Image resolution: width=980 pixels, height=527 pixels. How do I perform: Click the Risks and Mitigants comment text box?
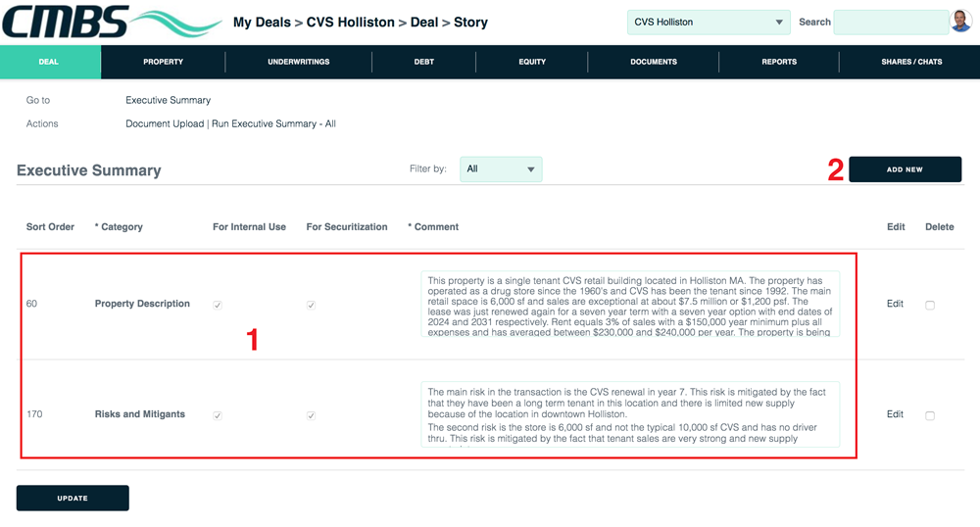(x=630, y=414)
